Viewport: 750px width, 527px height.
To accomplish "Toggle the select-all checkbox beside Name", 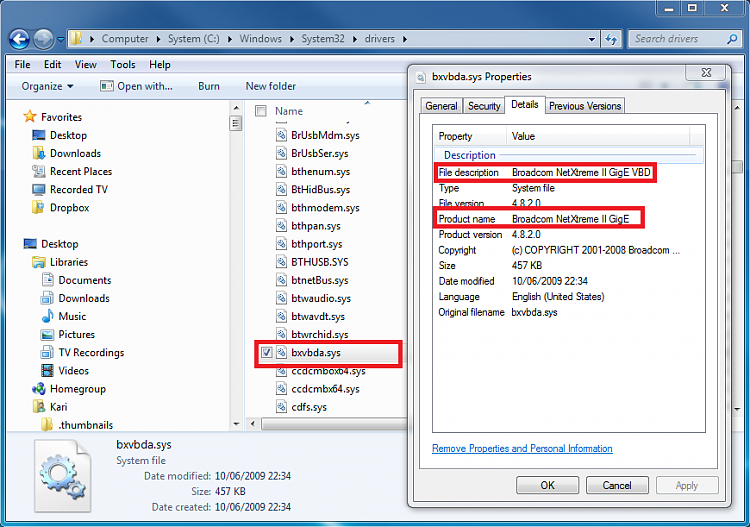I will (x=261, y=111).
